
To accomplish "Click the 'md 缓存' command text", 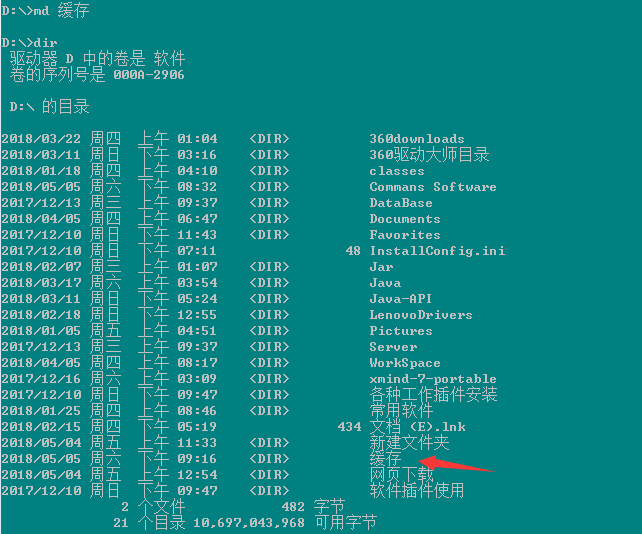I will tap(61, 10).
